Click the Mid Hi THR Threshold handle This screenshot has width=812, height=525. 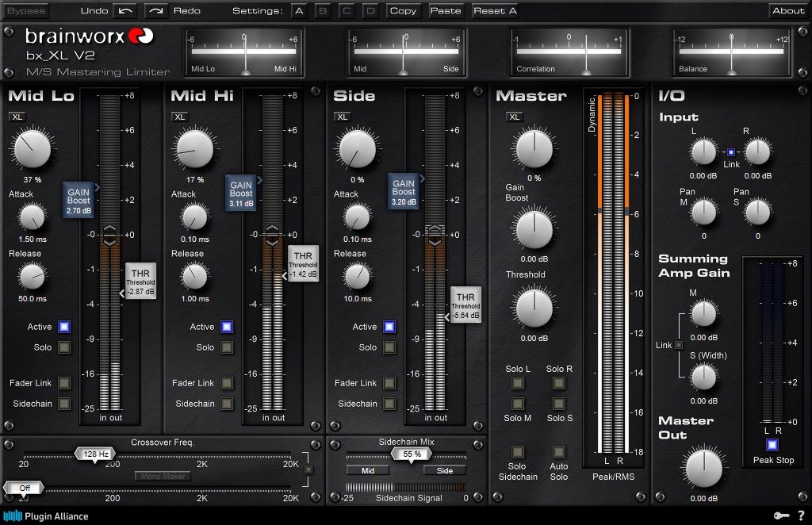pyautogui.click(x=303, y=263)
